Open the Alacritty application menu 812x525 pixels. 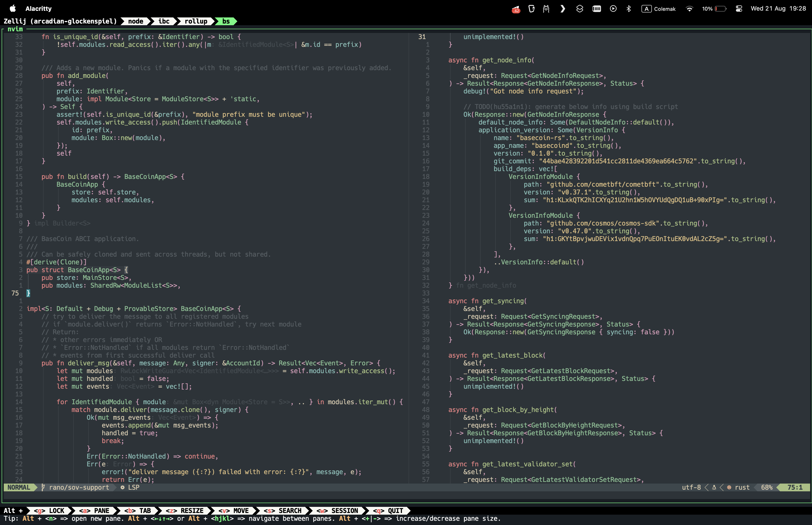pyautogui.click(x=39, y=8)
